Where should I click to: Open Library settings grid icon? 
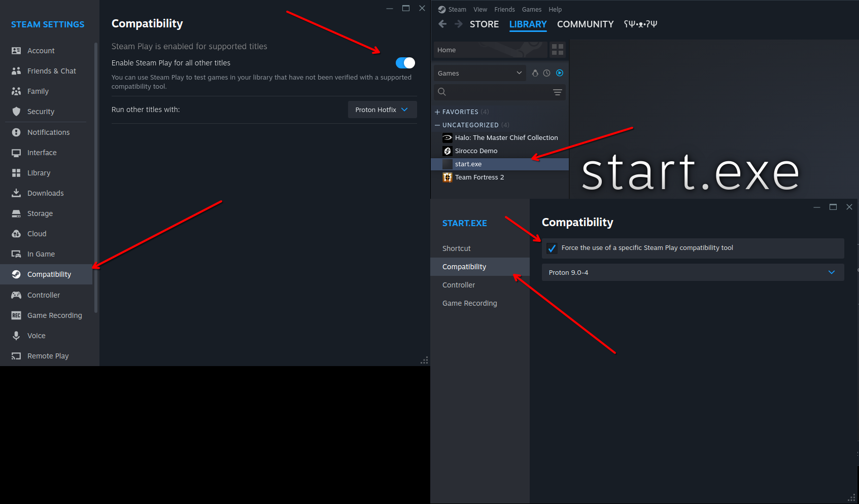point(16,173)
